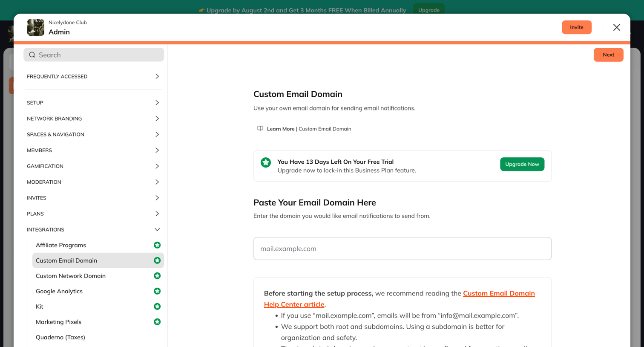Image resolution: width=644 pixels, height=347 pixels.
Task: Focus the admin Search field
Action: pyautogui.click(x=94, y=55)
